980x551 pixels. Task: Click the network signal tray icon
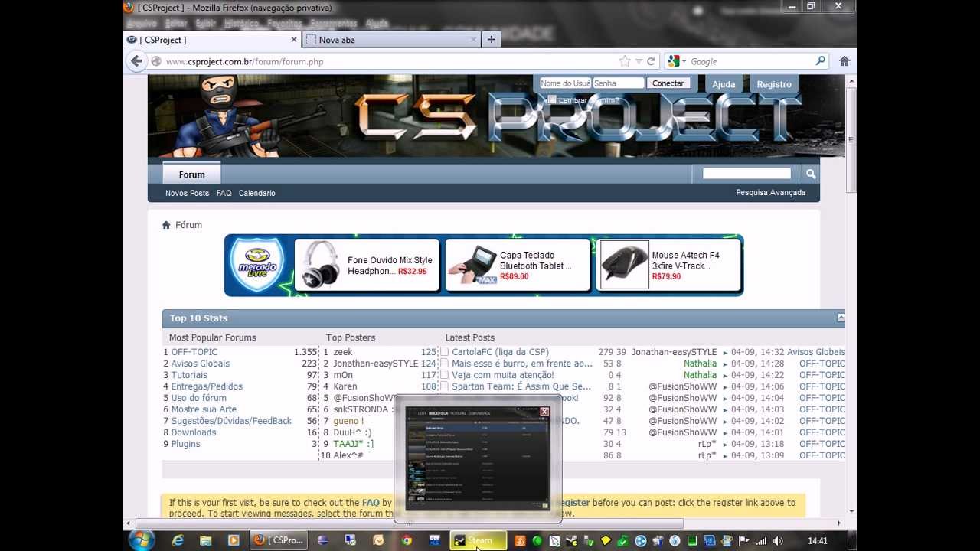coord(761,541)
